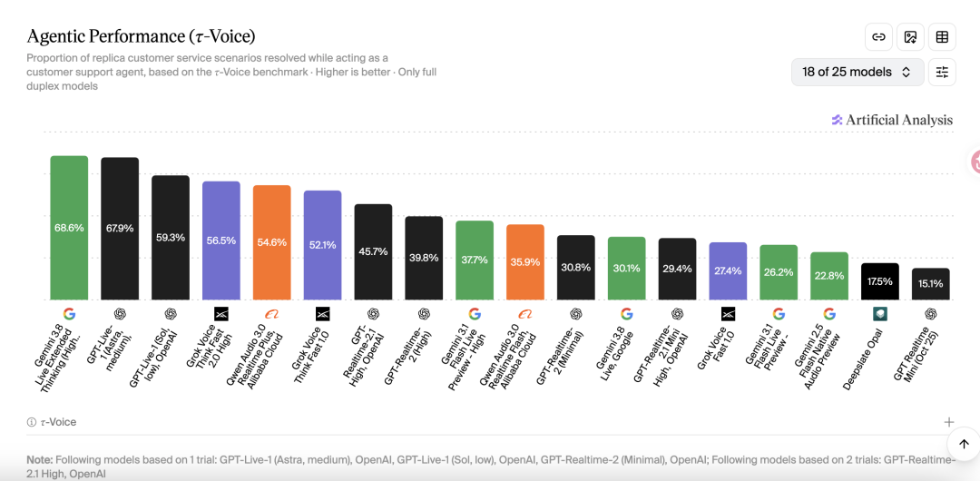Click the Grok Voice Think Fast 2.0 logo icon
The width and height of the screenshot is (980, 481).
pyautogui.click(x=221, y=313)
